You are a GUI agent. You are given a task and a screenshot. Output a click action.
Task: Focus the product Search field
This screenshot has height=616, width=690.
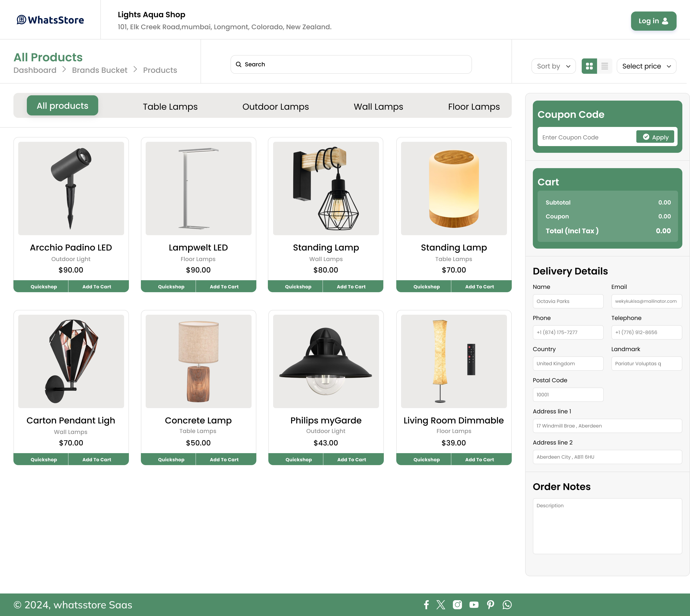(351, 64)
